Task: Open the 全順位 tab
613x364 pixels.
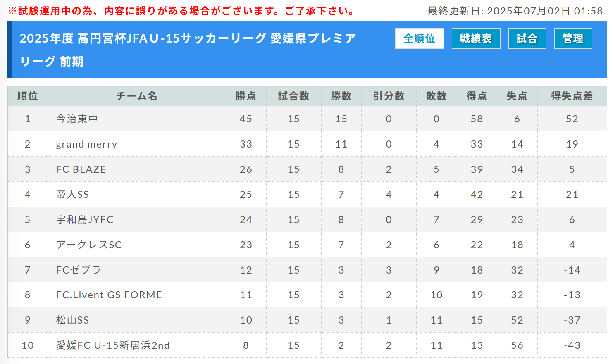Action: point(419,38)
